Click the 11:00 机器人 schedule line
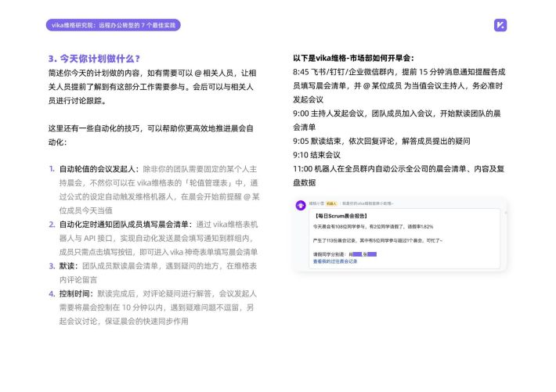 [399, 176]
